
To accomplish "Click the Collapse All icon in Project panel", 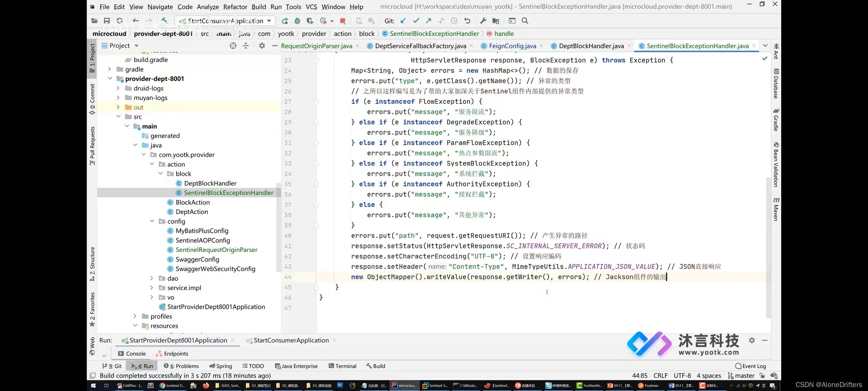I will pyautogui.click(x=246, y=46).
